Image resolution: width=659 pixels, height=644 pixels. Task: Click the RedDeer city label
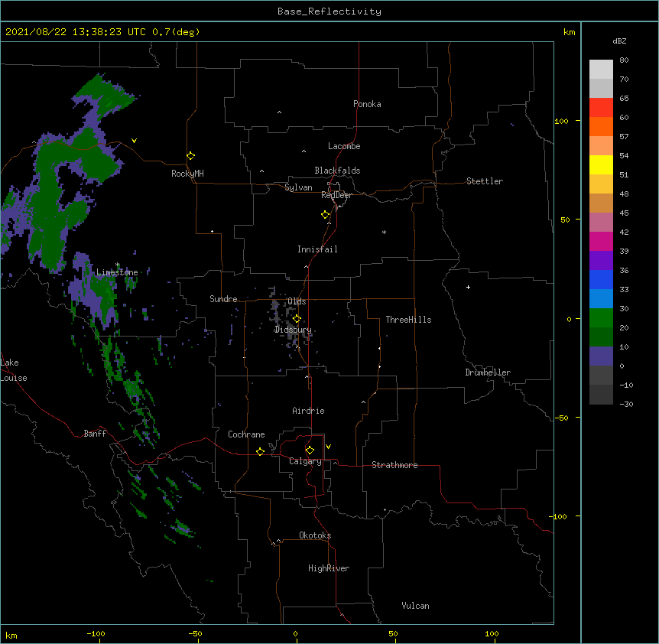336,195
